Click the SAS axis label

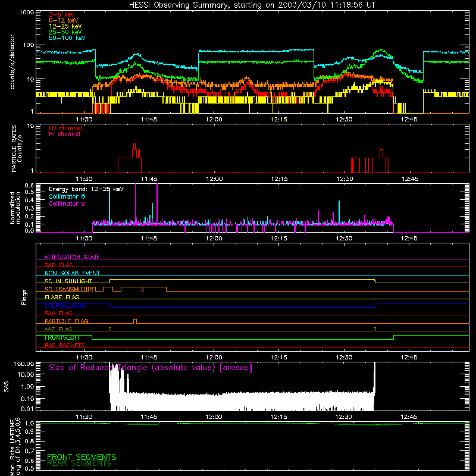coord(7,387)
